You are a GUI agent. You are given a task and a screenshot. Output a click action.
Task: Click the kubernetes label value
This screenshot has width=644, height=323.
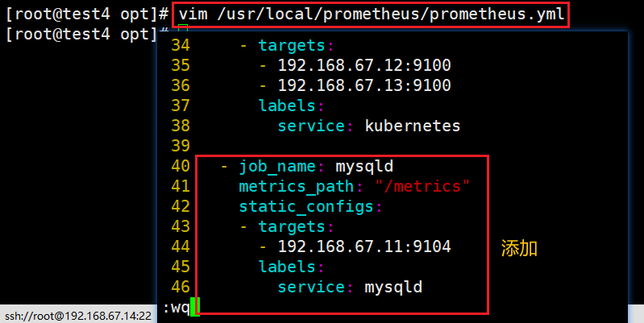[x=413, y=126]
